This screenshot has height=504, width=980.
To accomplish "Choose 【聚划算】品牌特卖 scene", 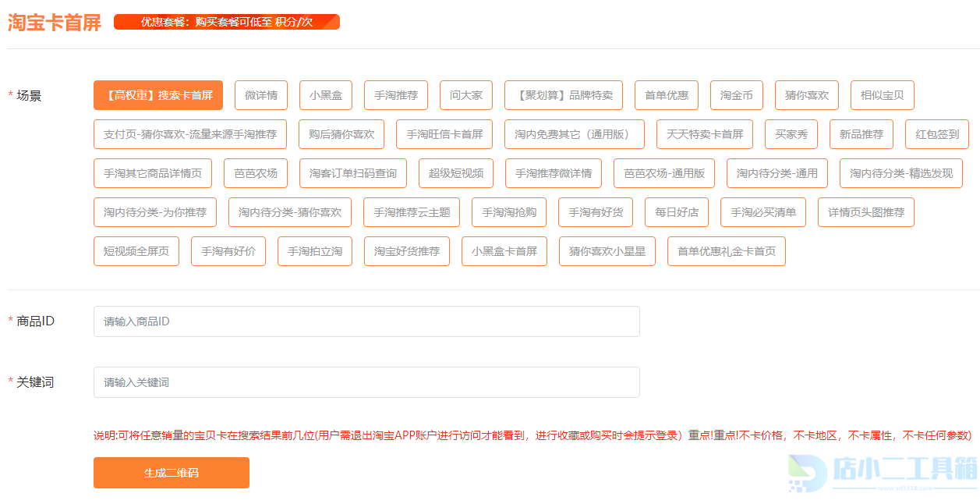I will click(564, 95).
